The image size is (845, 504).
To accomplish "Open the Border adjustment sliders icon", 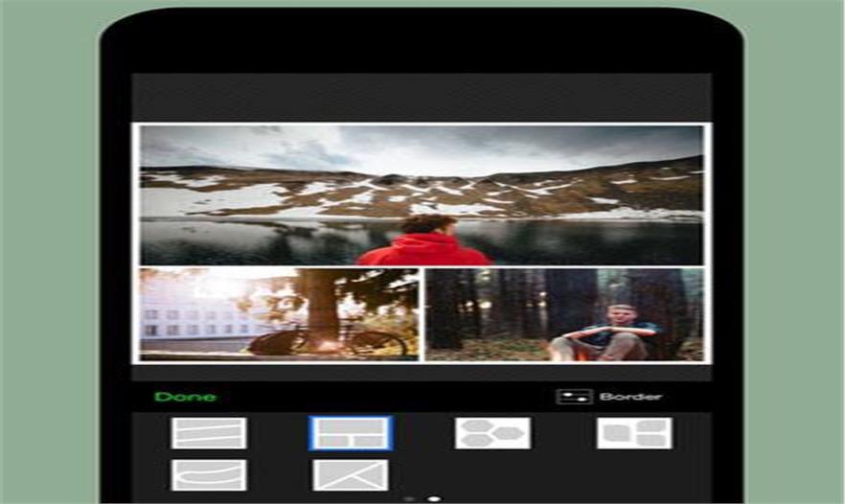I will coord(574,397).
